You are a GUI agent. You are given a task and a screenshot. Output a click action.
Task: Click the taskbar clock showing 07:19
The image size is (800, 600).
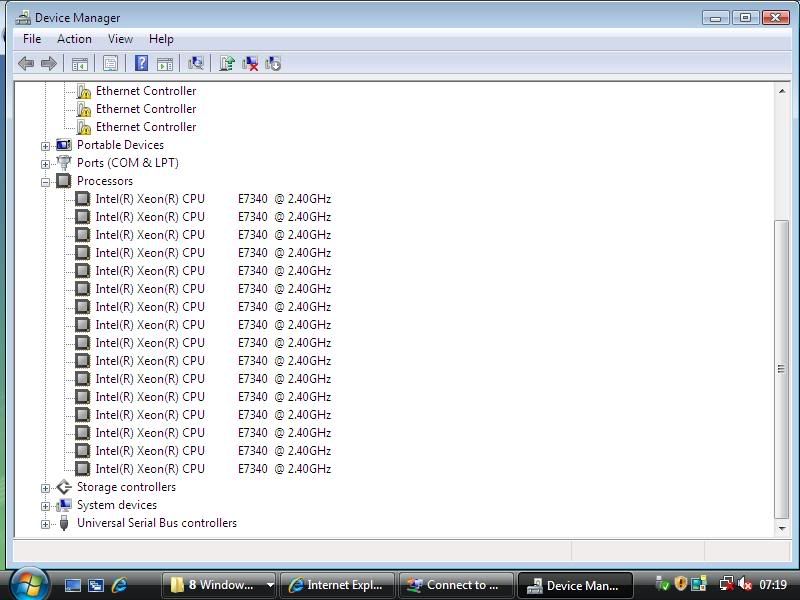click(772, 584)
